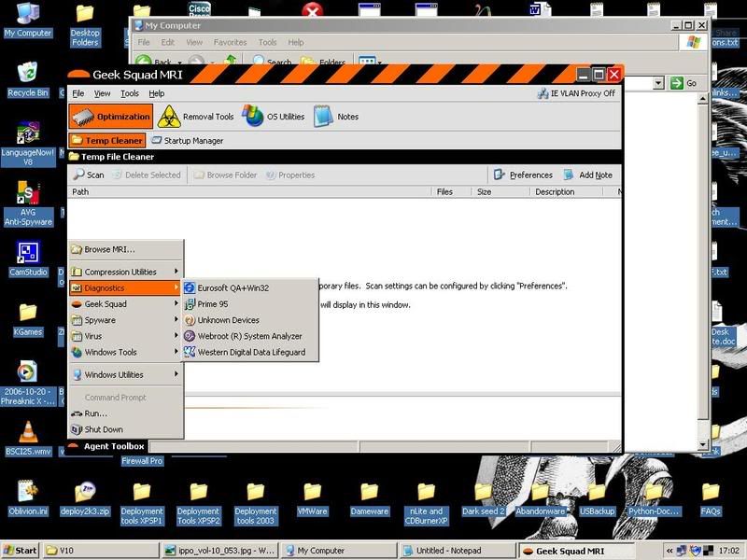This screenshot has height=560, width=747.
Task: Select the Desktop Folders icon
Action: (85, 25)
